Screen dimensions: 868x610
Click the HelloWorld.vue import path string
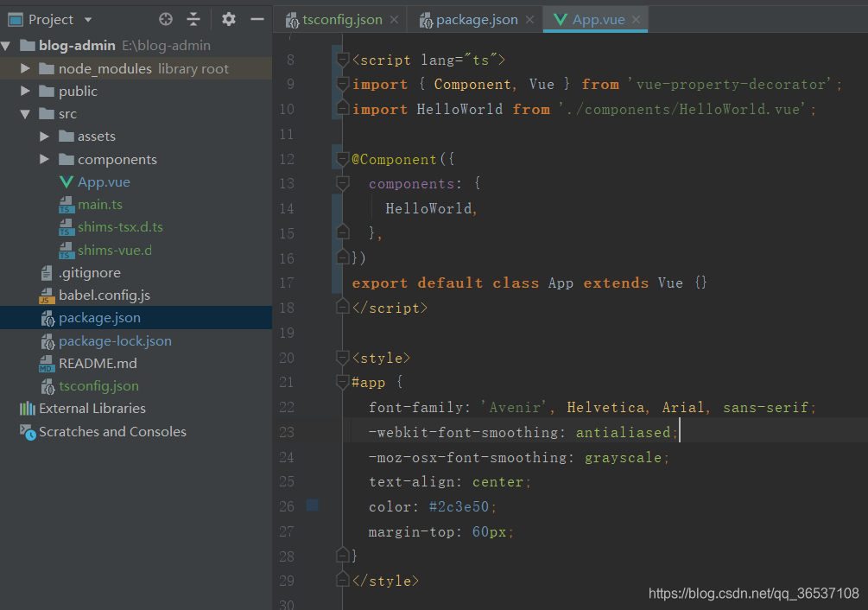point(681,110)
